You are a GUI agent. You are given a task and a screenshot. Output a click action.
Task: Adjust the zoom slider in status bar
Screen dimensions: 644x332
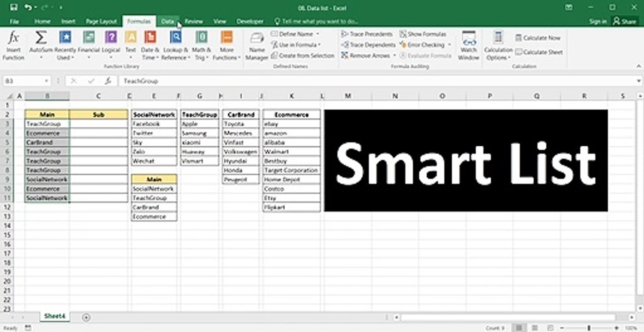click(589, 328)
